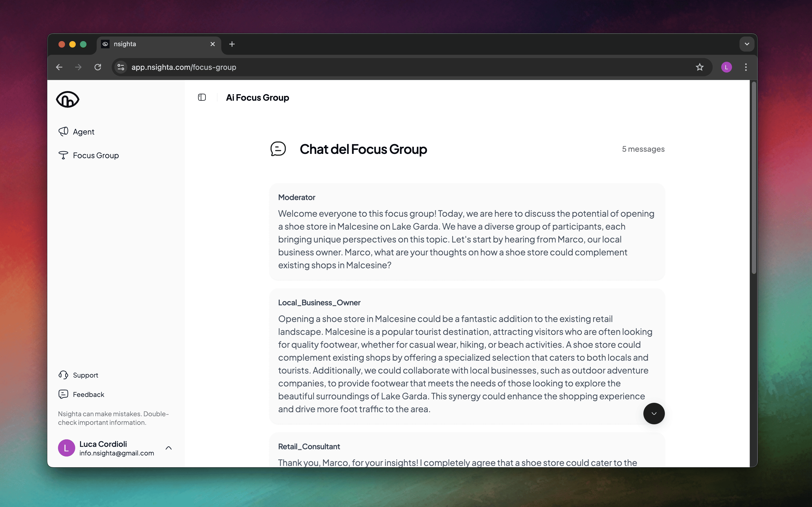Click the Support icon in sidebar
Screen dimensions: 812x507
[x=64, y=374]
